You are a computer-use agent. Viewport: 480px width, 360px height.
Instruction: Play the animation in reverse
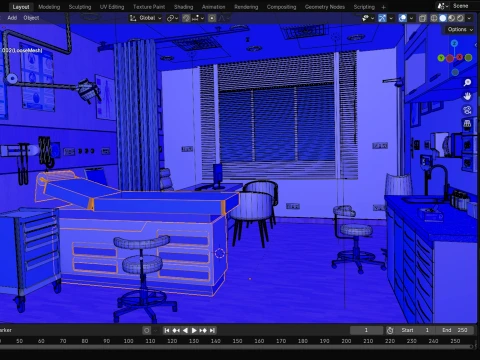[x=185, y=330]
